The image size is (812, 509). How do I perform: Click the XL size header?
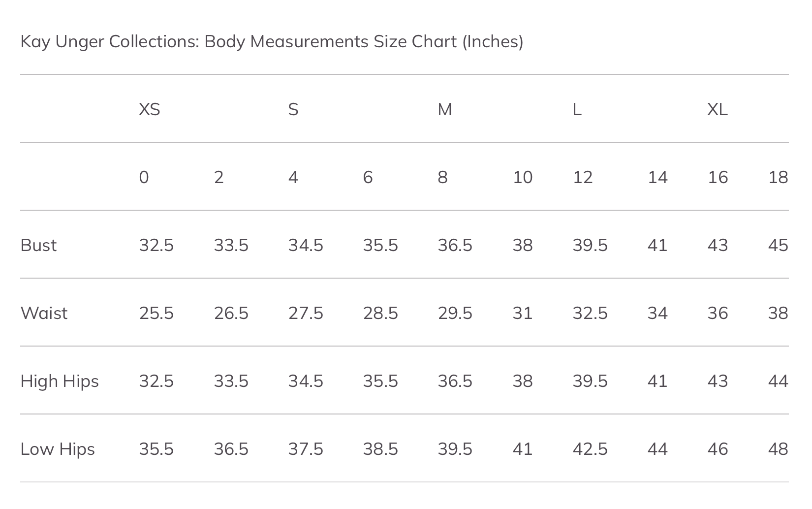(718, 109)
